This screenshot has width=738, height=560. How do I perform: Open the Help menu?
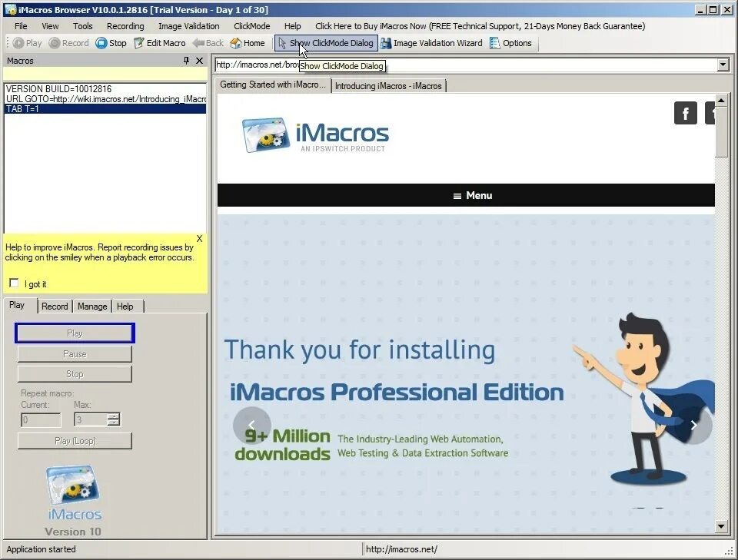292,26
